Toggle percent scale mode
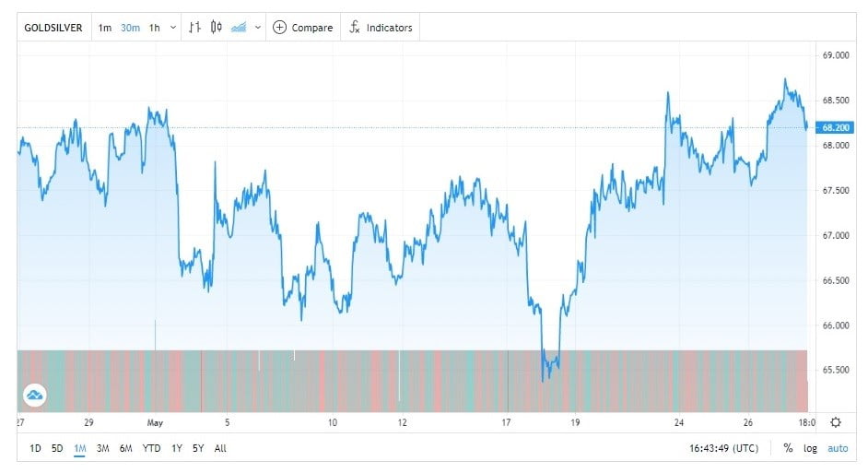Viewport: 868px width, 473px height. tap(788, 448)
